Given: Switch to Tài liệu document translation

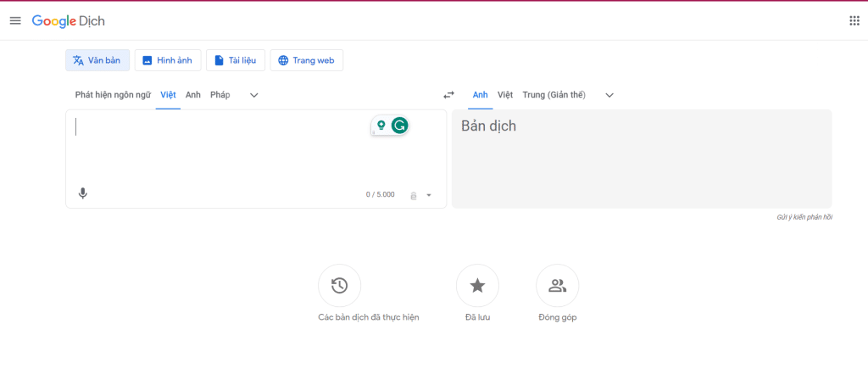Looking at the screenshot, I should (x=236, y=60).
